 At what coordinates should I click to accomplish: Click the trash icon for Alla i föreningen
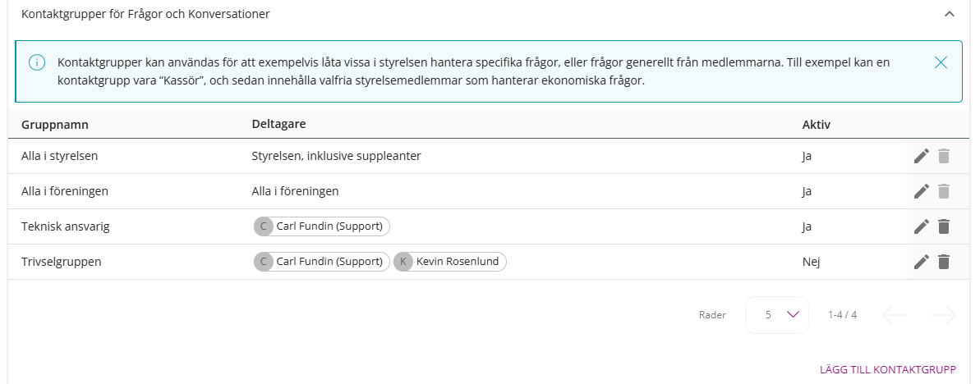pyautogui.click(x=944, y=191)
